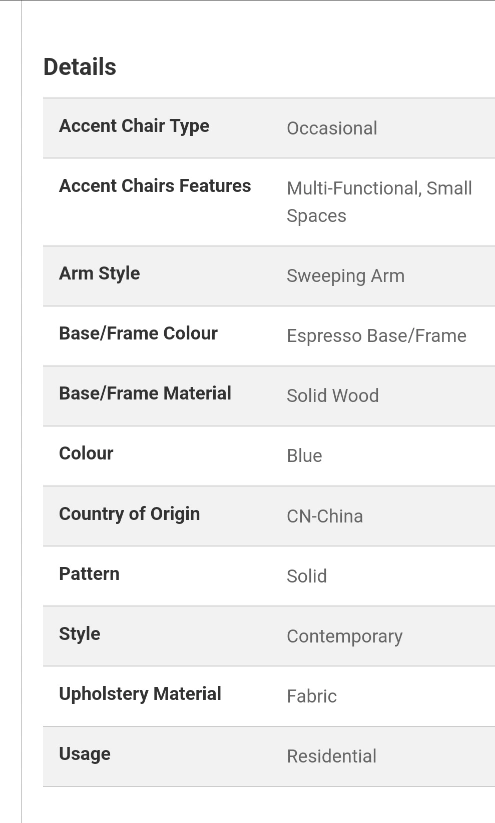Select the Accent Chair Type label
The height and width of the screenshot is (823, 495).
(x=134, y=126)
